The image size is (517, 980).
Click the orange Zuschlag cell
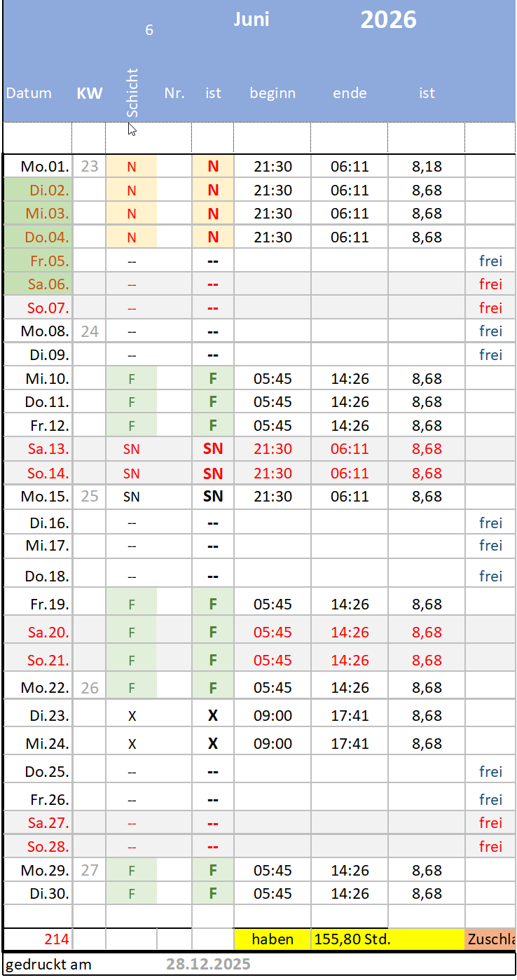490,939
